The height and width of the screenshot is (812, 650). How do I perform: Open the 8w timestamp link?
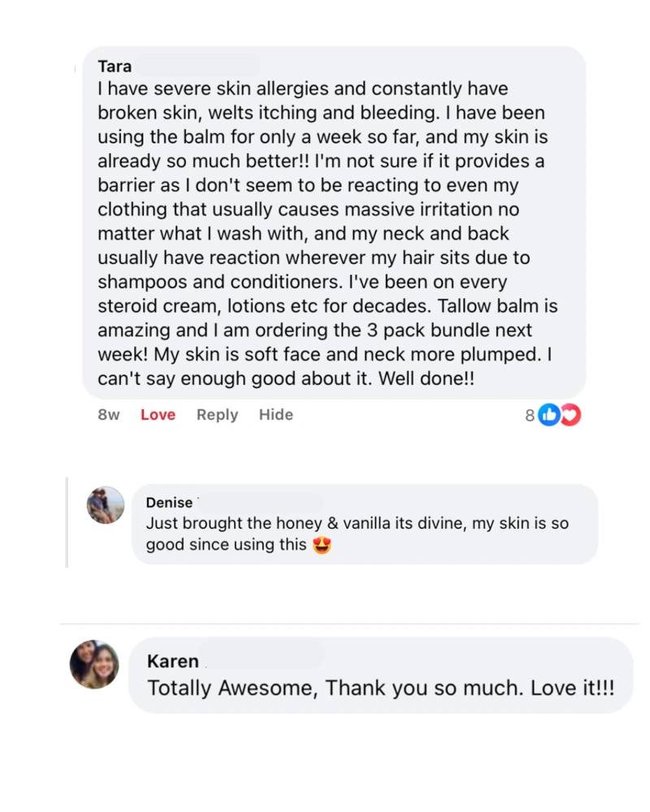[108, 415]
